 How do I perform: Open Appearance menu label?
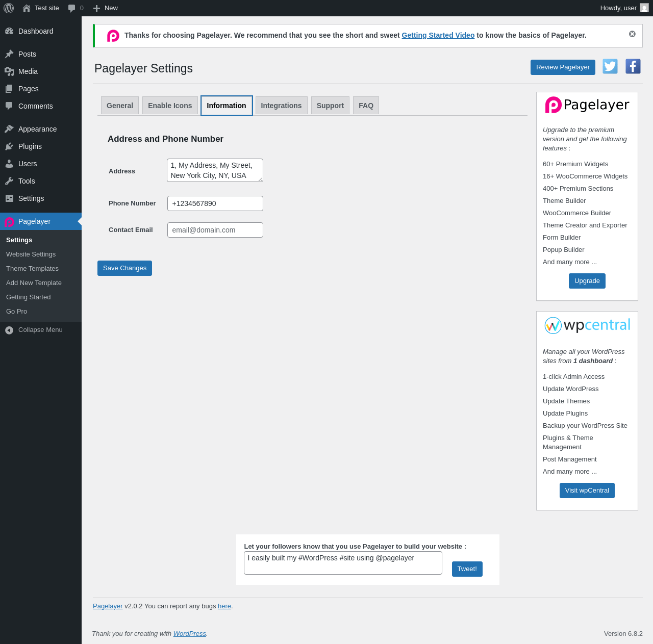(x=38, y=129)
